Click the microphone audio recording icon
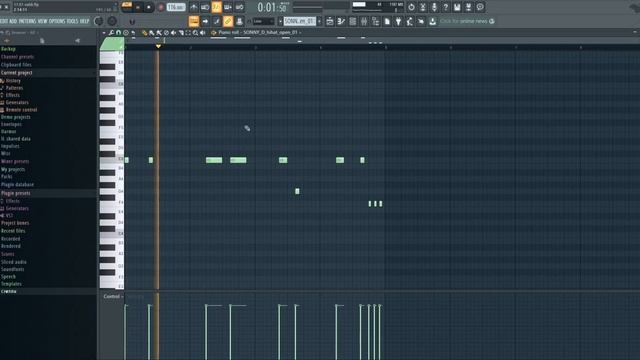The height and width of the screenshot is (360, 640). 434,7
